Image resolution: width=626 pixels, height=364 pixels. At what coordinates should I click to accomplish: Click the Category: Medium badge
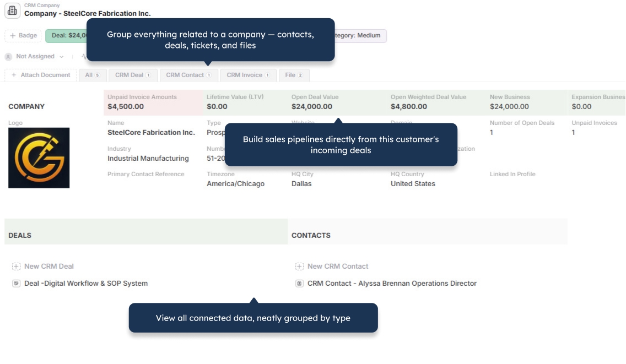pos(360,36)
